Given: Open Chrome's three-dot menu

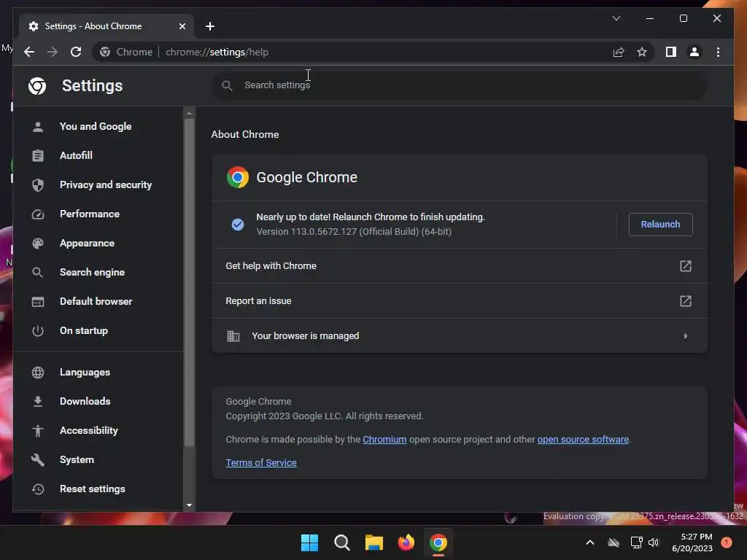Looking at the screenshot, I should click(718, 52).
